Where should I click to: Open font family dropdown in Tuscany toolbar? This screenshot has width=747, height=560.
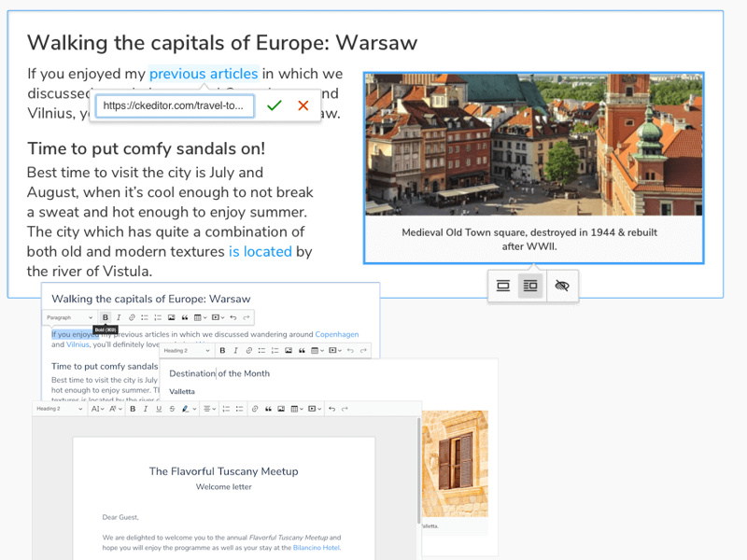tap(116, 409)
